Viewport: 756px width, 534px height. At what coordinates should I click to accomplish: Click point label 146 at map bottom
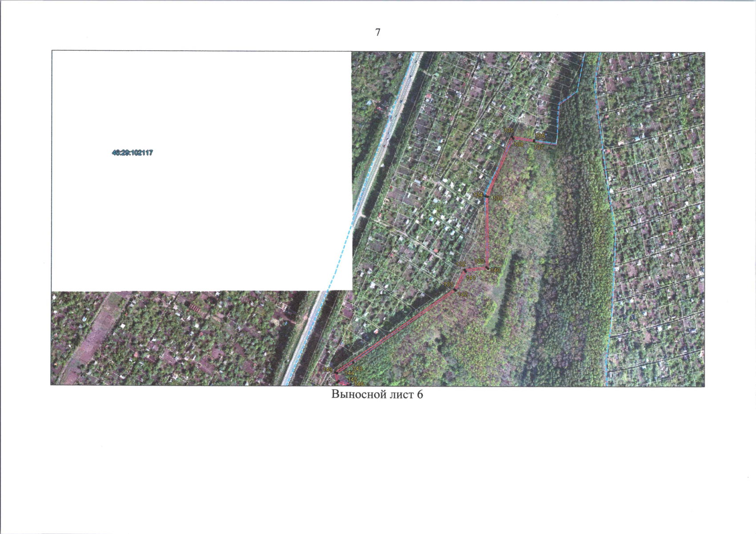(x=359, y=384)
